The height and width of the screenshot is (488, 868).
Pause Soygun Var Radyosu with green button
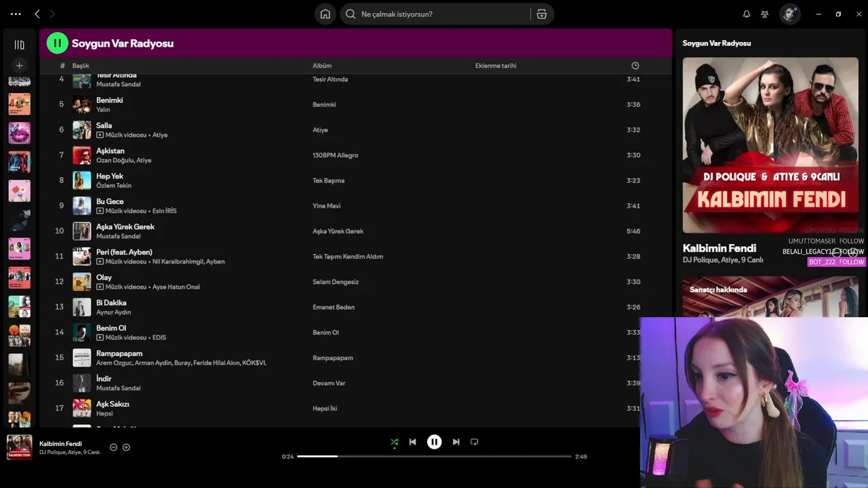[57, 43]
